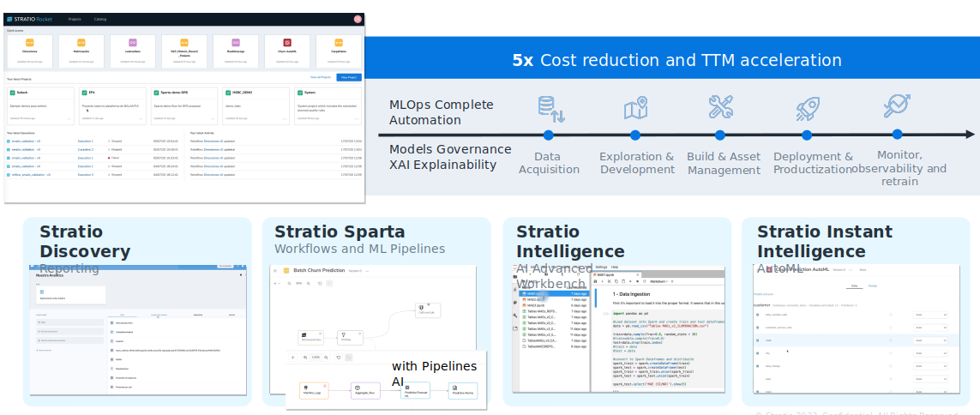This screenshot has height=415, width=980.
Task: Select the Data Acquisition timeline dot
Action: (x=548, y=135)
